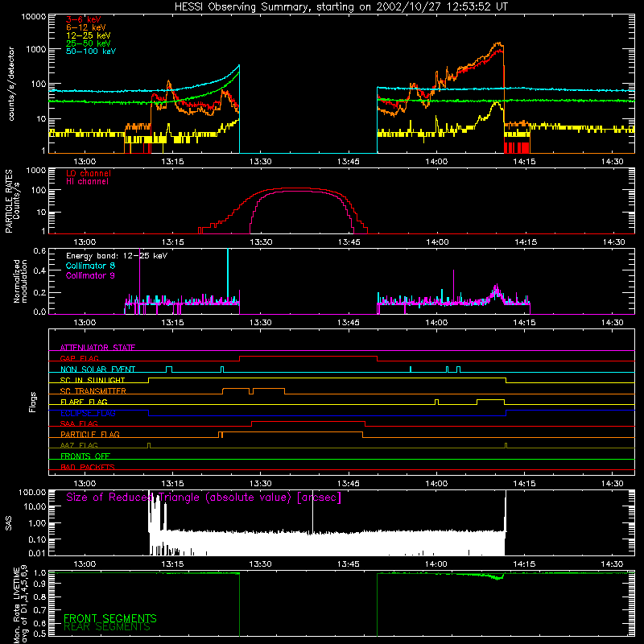Click the counts/s/detector axis label
644x644 pixels.
coord(11,84)
